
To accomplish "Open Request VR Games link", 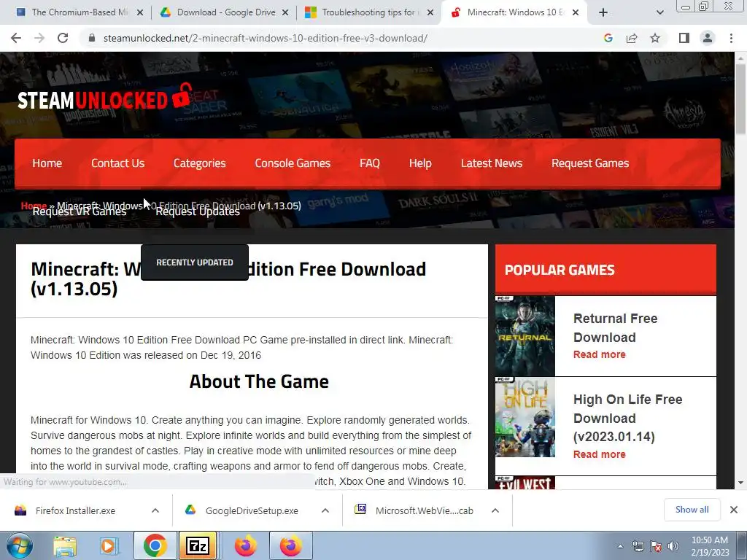I will click(x=80, y=212).
